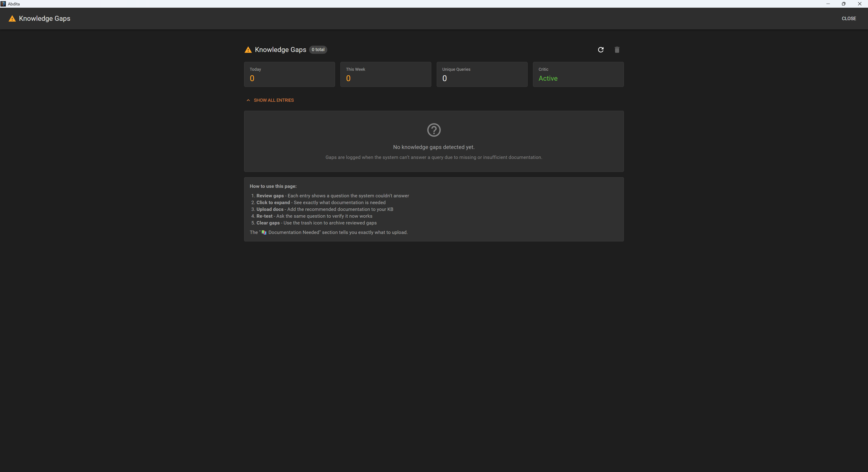This screenshot has width=868, height=472.
Task: Click the green Active status text
Action: click(x=548, y=78)
